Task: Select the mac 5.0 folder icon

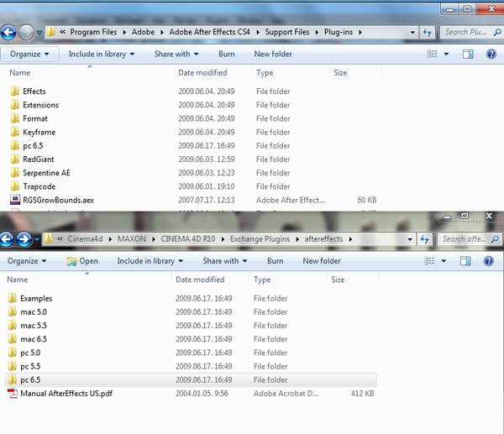Action: [x=13, y=311]
